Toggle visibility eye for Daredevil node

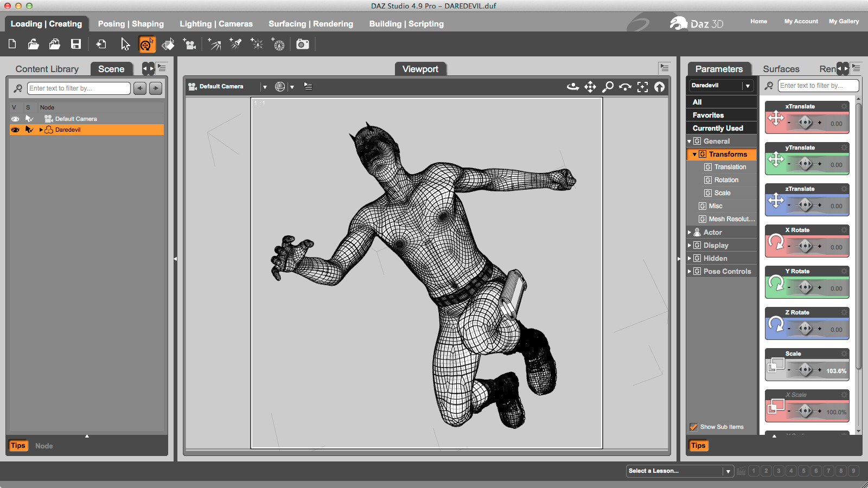pyautogui.click(x=15, y=130)
